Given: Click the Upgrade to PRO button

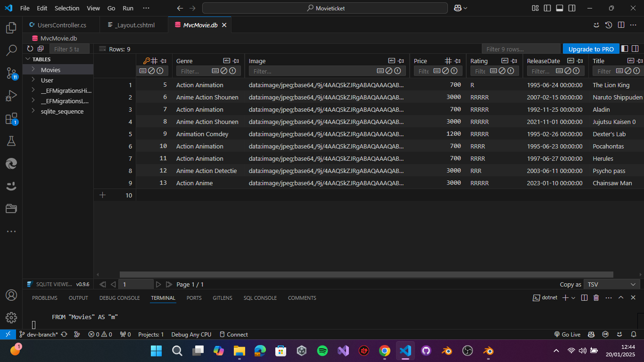Looking at the screenshot, I should (591, 49).
